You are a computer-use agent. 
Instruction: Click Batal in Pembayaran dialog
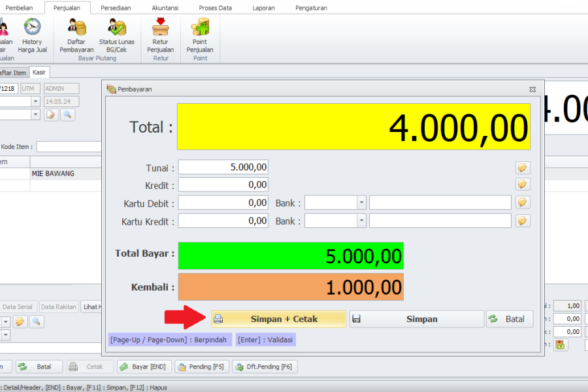pos(510,319)
